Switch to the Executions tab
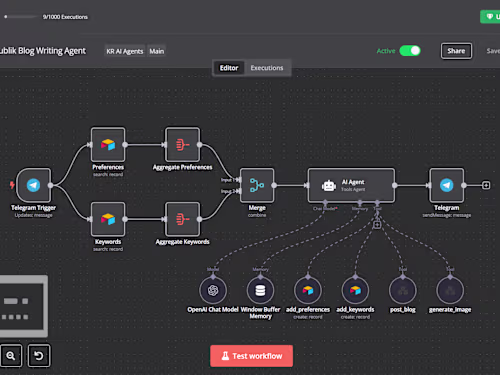 click(267, 68)
